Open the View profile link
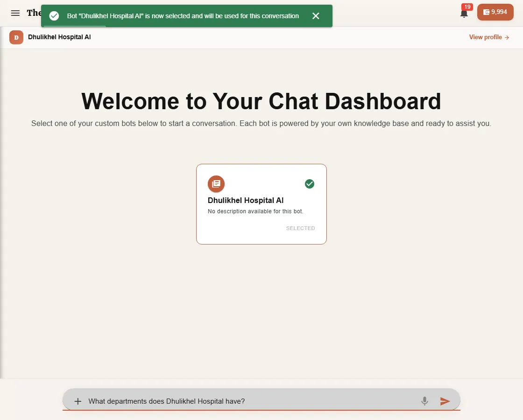This screenshot has width=523, height=420. pos(489,37)
